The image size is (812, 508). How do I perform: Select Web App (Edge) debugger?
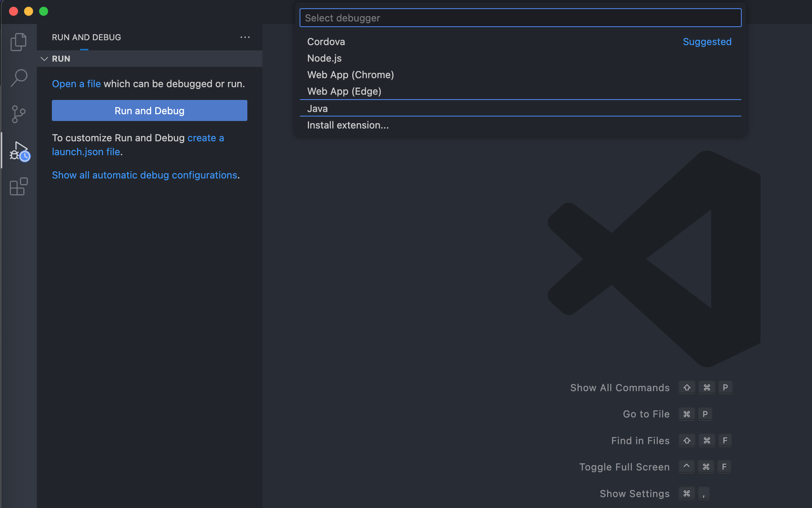[x=520, y=91]
